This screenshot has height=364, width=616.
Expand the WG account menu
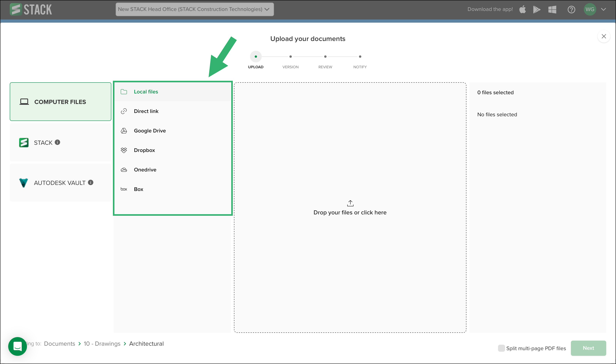click(603, 9)
